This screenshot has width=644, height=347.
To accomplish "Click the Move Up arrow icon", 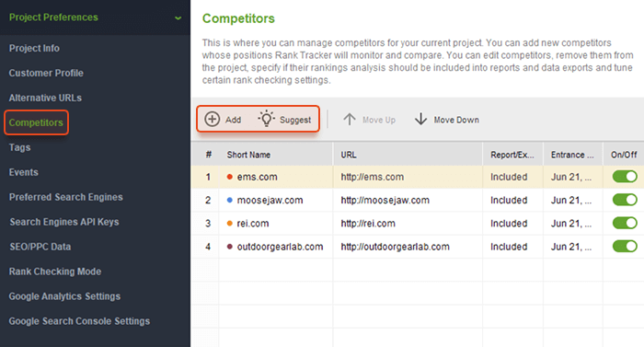I will pyautogui.click(x=350, y=120).
